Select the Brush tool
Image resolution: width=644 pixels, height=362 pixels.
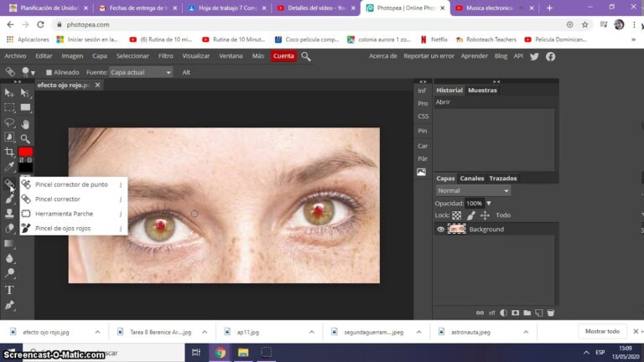click(x=9, y=199)
